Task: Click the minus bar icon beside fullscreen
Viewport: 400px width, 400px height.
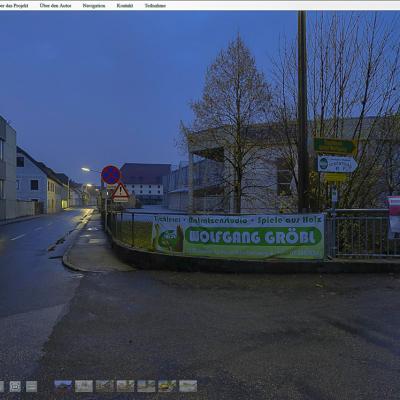Action: (x=32, y=386)
